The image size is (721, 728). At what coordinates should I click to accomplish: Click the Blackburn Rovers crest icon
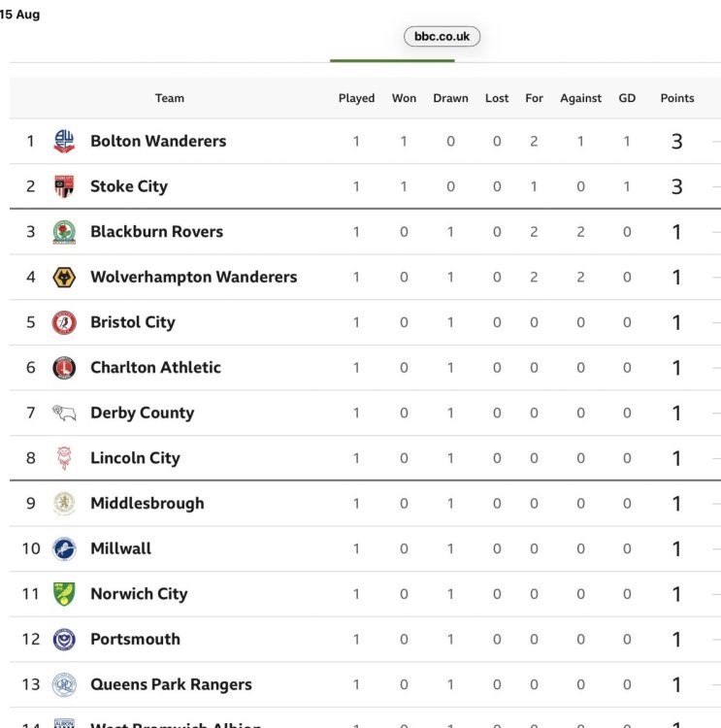(x=64, y=232)
